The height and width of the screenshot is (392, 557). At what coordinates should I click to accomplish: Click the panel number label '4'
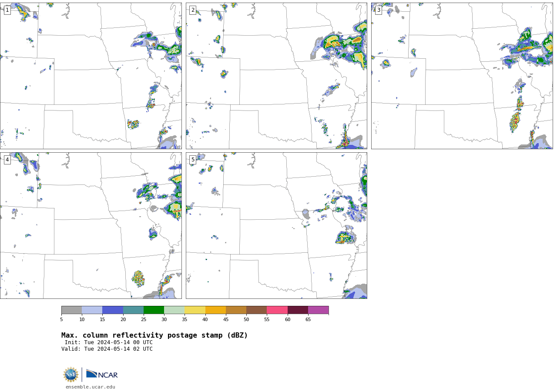pos(7,160)
